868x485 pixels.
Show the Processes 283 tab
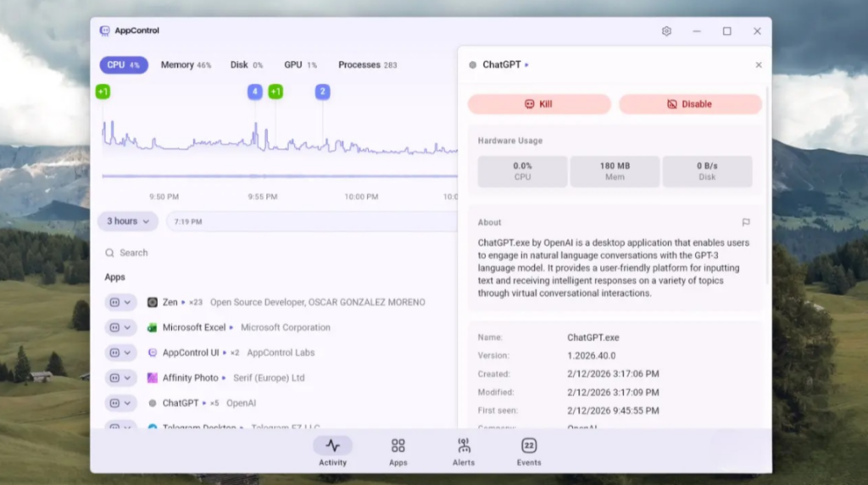pyautogui.click(x=368, y=64)
